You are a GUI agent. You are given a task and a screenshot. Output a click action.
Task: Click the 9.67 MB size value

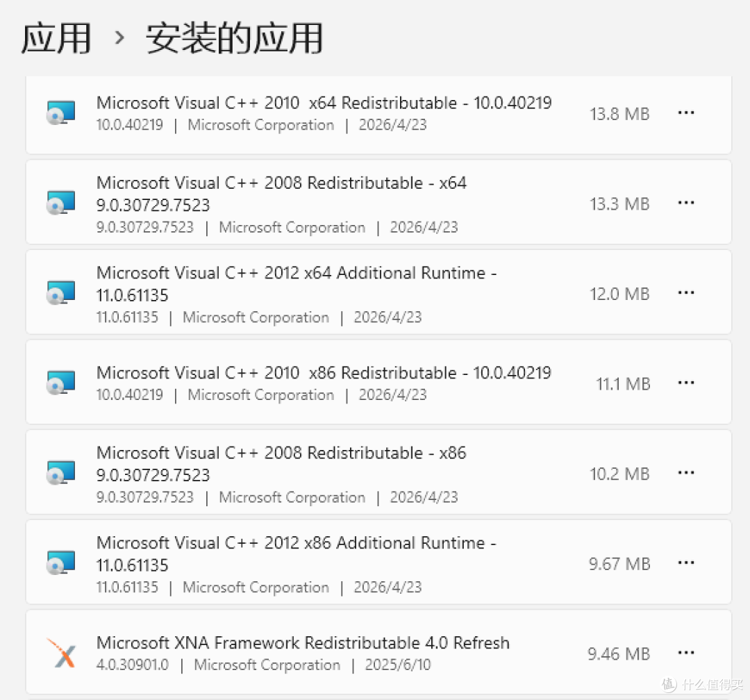619,564
